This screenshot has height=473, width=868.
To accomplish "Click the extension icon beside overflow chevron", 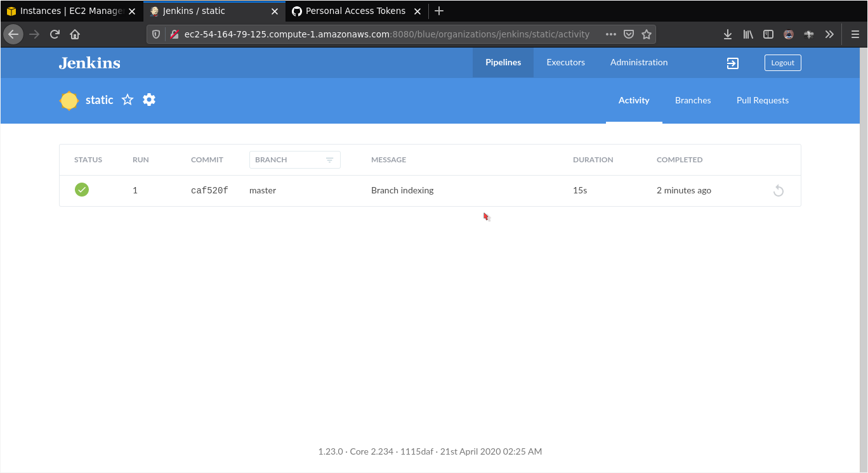I will point(809,34).
